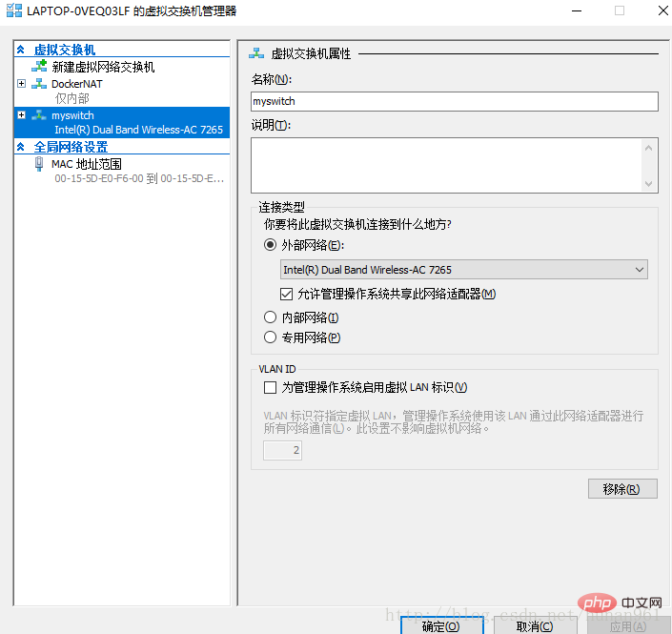Screen dimensions: 672x634
Task: Click the 取消 cancel button
Action: coord(536,625)
